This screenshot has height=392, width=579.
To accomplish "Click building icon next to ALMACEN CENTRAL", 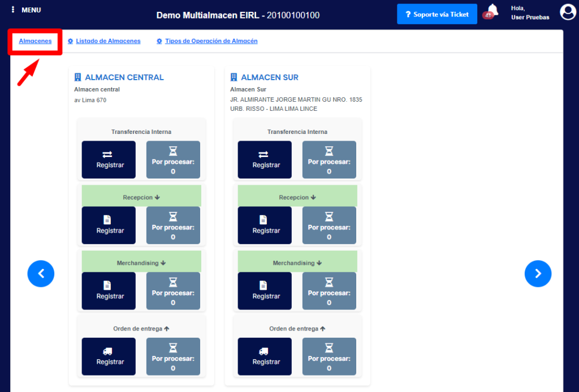I will point(77,77).
